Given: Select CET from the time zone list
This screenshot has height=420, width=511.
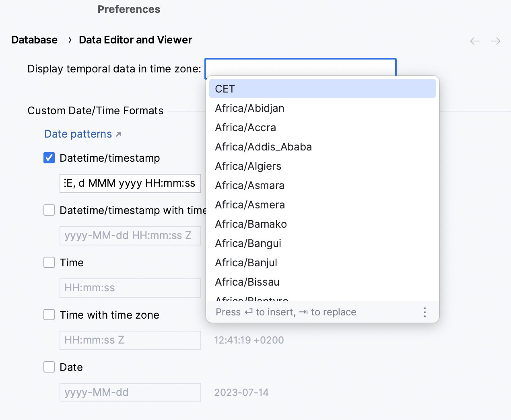Looking at the screenshot, I should point(322,89).
